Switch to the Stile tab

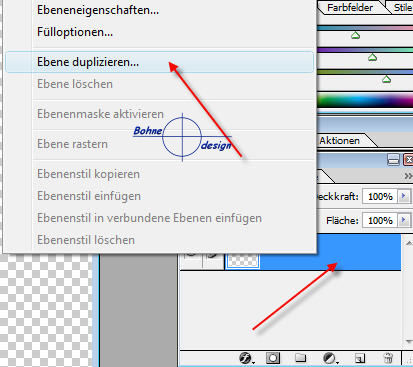tap(402, 8)
